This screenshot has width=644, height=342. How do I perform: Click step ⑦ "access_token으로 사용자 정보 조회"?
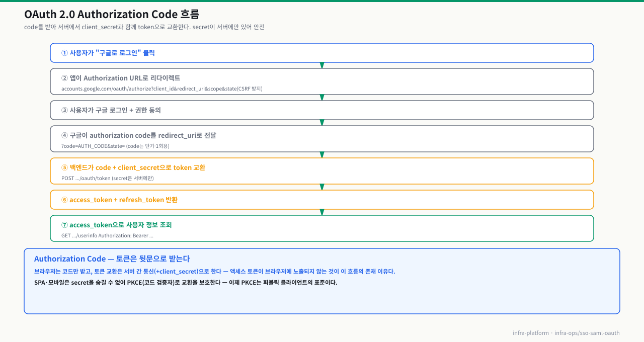coord(322,228)
